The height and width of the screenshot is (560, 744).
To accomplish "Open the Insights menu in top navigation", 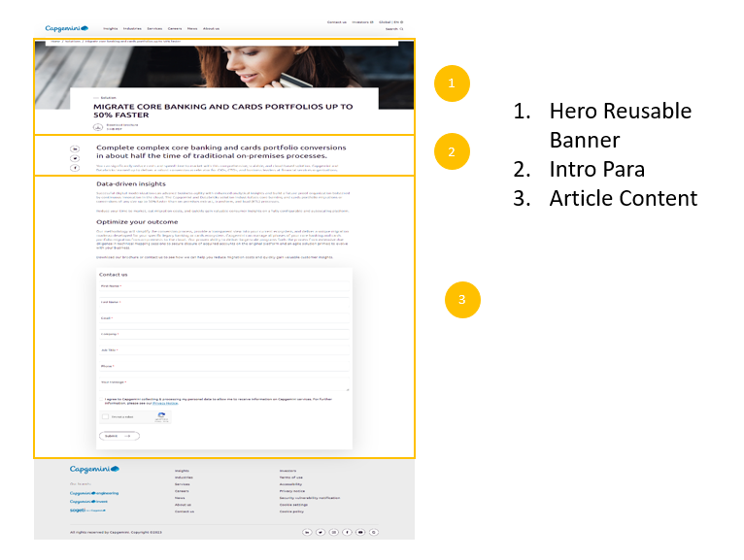I will (110, 29).
